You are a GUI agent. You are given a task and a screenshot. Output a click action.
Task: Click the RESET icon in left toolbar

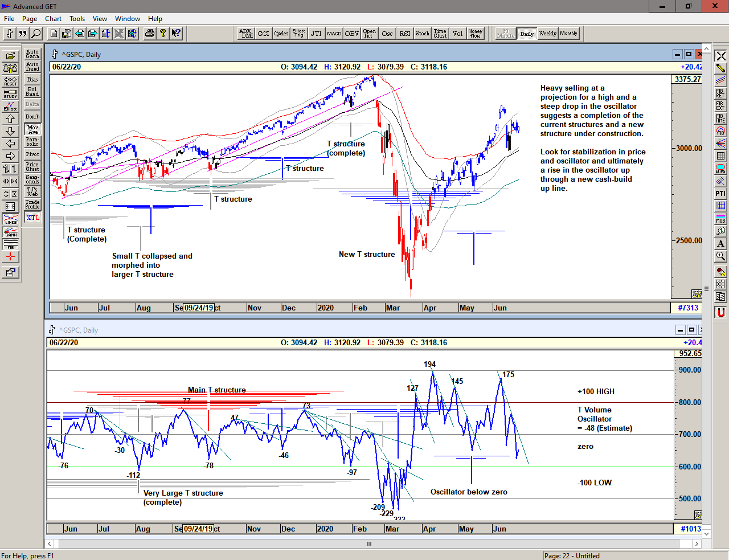(10, 81)
